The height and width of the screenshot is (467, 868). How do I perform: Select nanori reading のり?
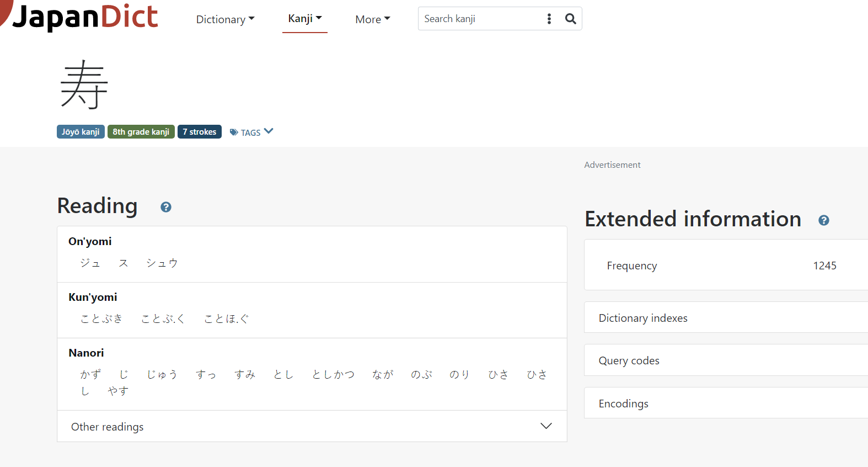pyautogui.click(x=460, y=375)
